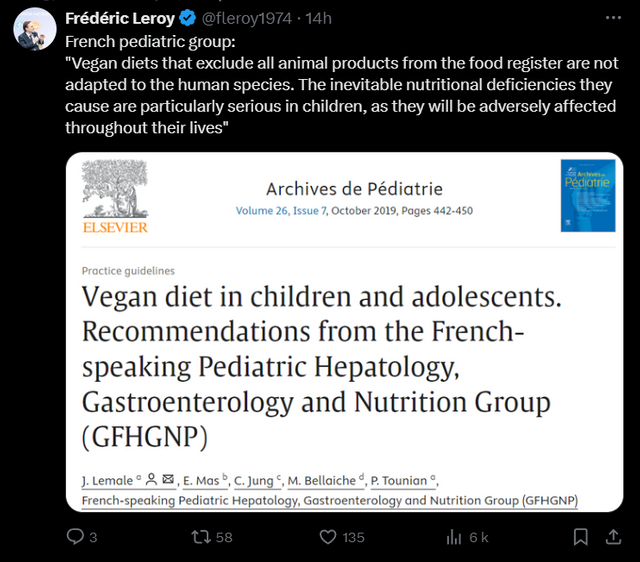Click the person icon beside J. Lemale
This screenshot has width=640, height=562.
[x=151, y=479]
